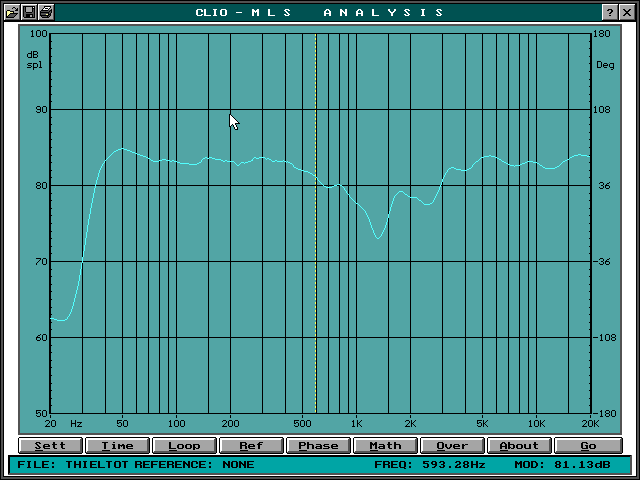Viewport: 640px width, 480px height.
Task: Click the response dip near 1.3 kHz
Action: pyautogui.click(x=378, y=238)
